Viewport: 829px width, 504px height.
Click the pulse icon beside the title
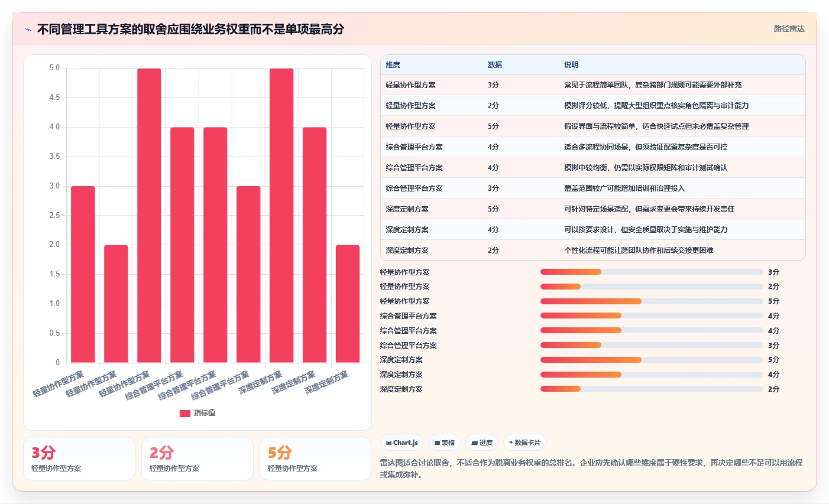click(x=28, y=30)
